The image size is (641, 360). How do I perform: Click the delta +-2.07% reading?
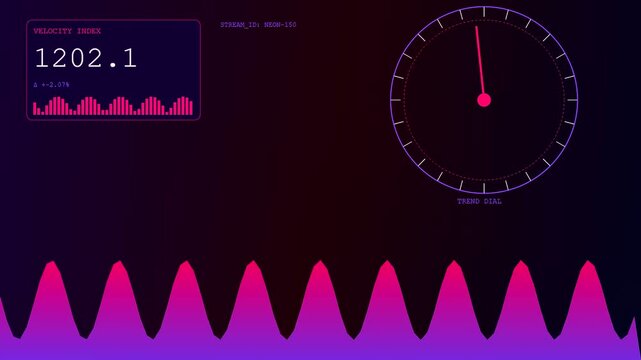(52, 85)
